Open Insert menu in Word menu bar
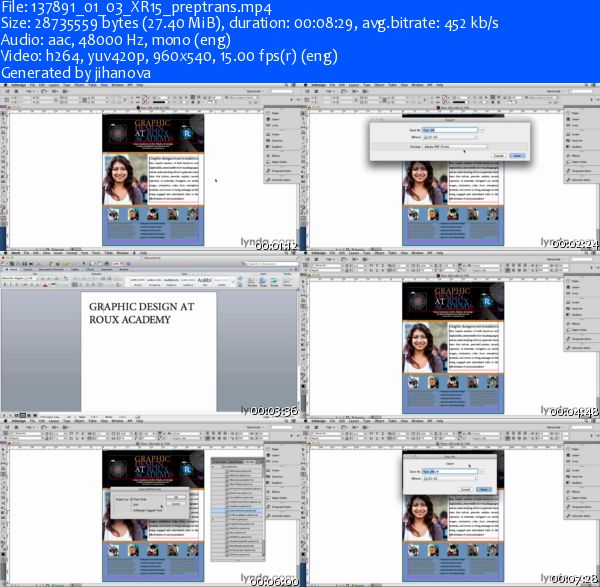This screenshot has width=600, height=587. 58,253
